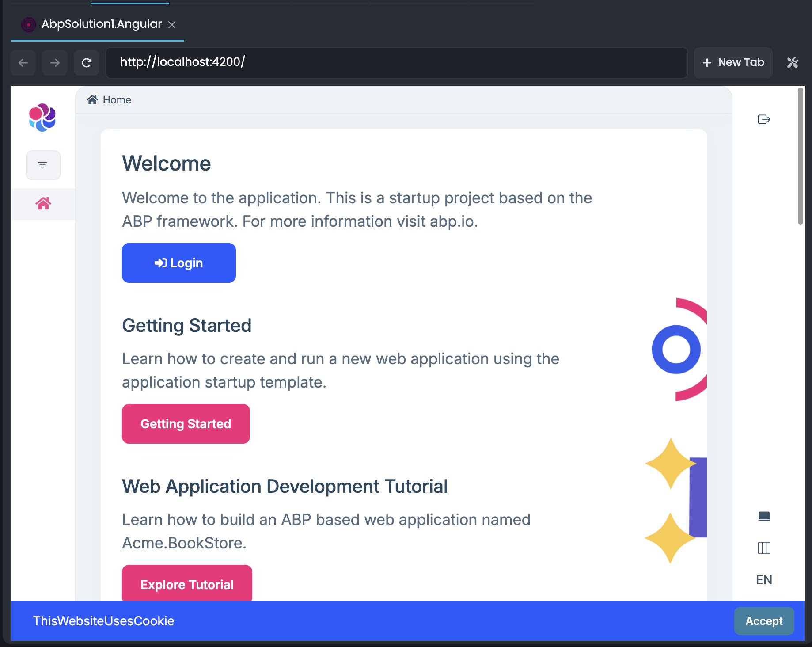Go back with the browser back arrow
812x647 pixels.
pos(23,63)
